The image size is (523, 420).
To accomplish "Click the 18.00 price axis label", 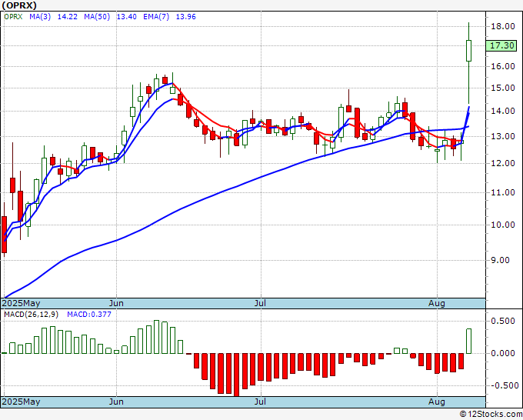I will pyautogui.click(x=503, y=26).
